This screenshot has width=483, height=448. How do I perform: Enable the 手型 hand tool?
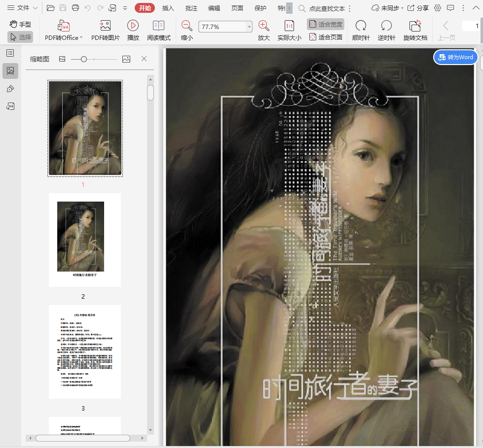click(20, 24)
